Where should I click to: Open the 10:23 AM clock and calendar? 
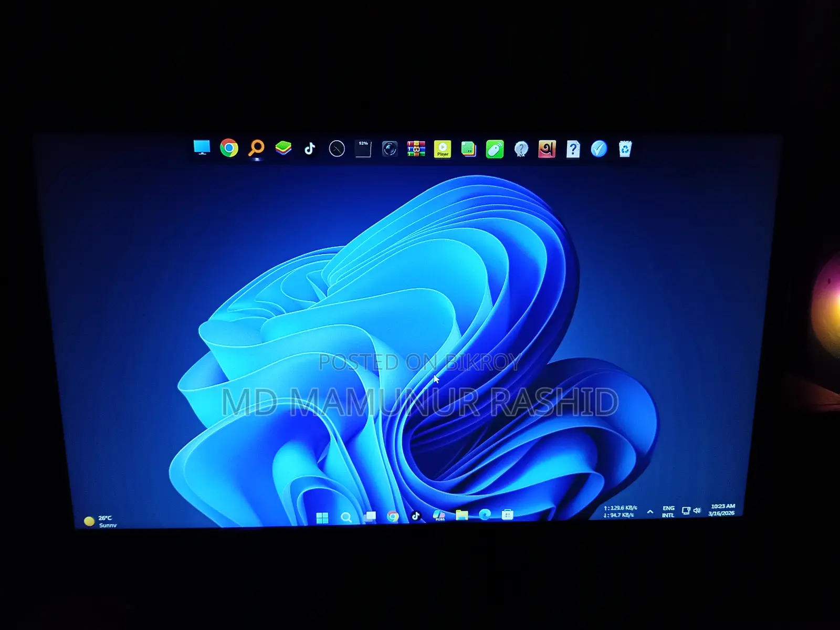click(x=722, y=510)
